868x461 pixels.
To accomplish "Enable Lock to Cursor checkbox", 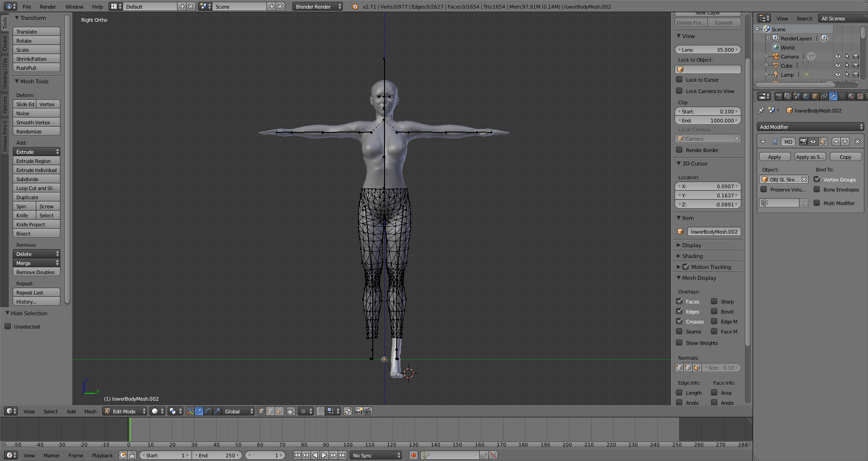I will click(x=680, y=79).
